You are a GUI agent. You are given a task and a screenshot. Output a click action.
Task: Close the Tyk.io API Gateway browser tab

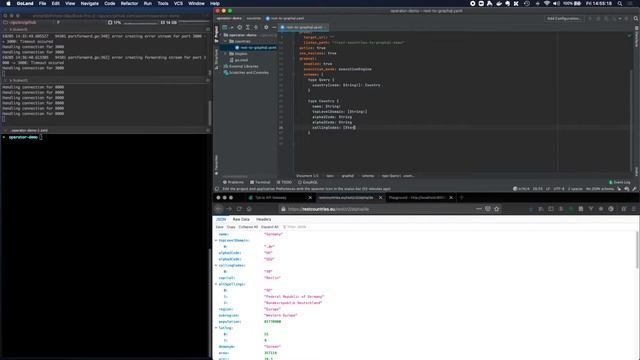[310, 198]
